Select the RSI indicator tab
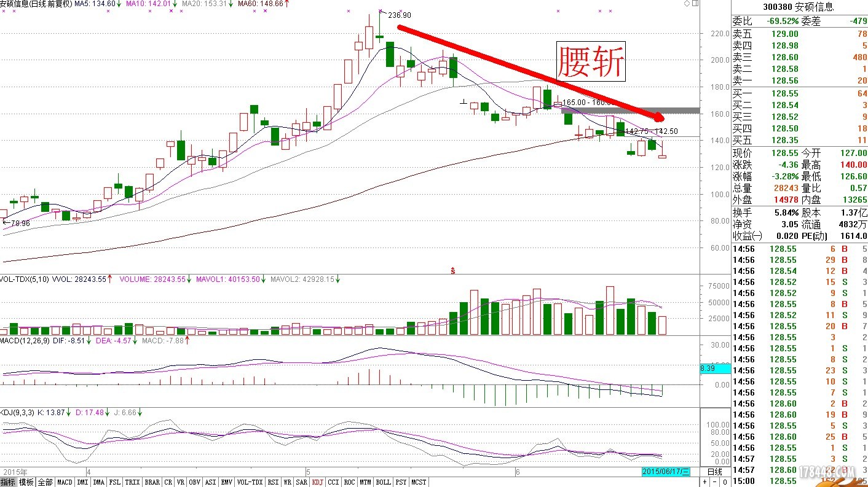868x487 pixels. 273,482
